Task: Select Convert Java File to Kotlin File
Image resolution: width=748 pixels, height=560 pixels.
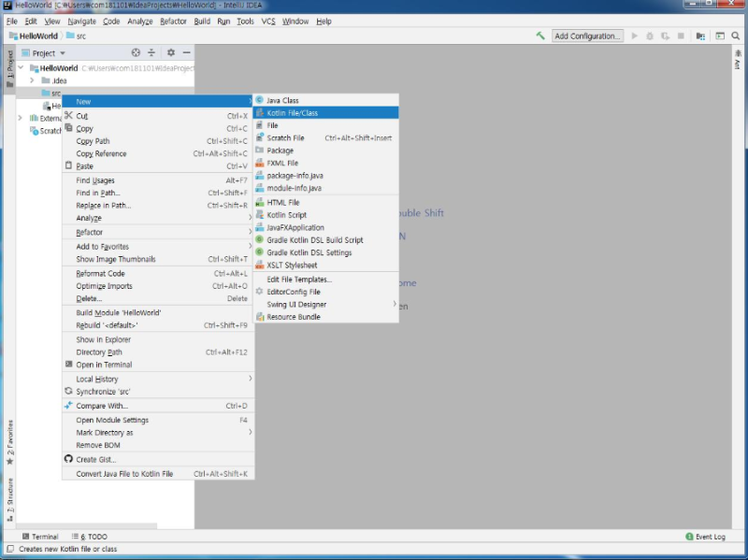Action: tap(158, 474)
